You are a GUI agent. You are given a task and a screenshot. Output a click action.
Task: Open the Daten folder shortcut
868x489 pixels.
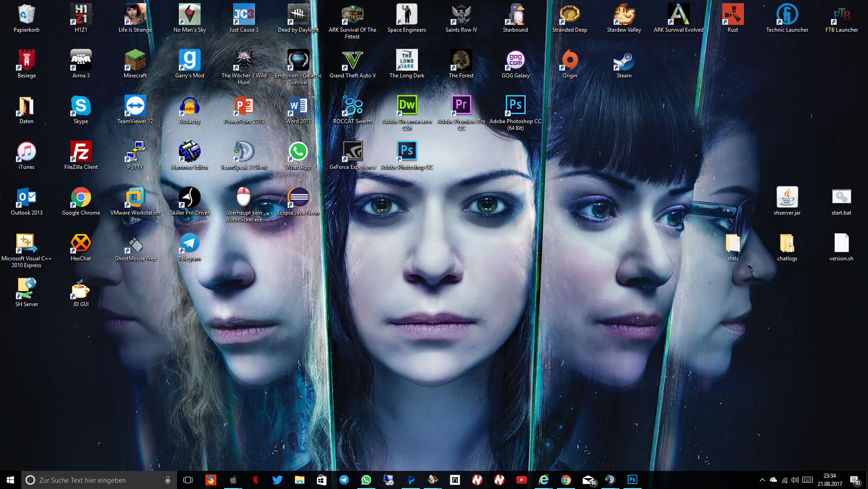coord(26,110)
